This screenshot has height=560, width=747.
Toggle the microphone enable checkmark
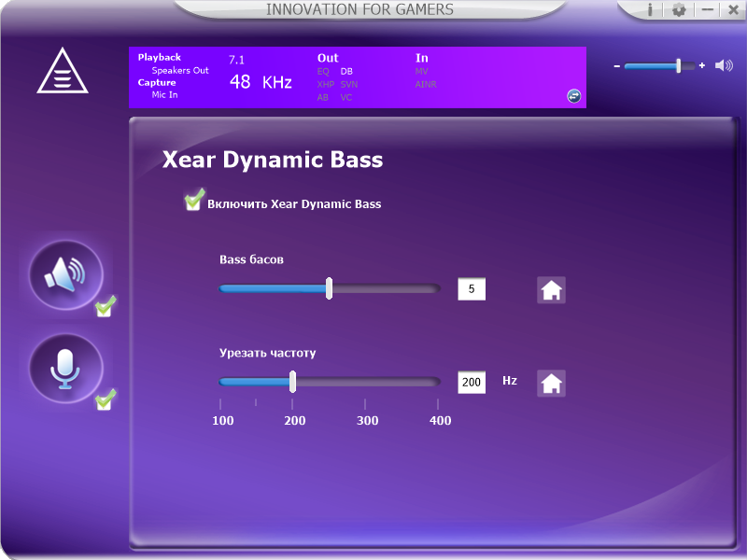tap(106, 399)
